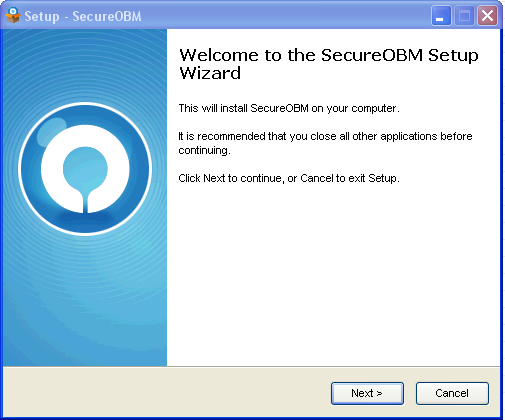Screen dimensions: 505x420
Task: Click the 'Setup - SecureOBM' title text
Action: [83, 16]
